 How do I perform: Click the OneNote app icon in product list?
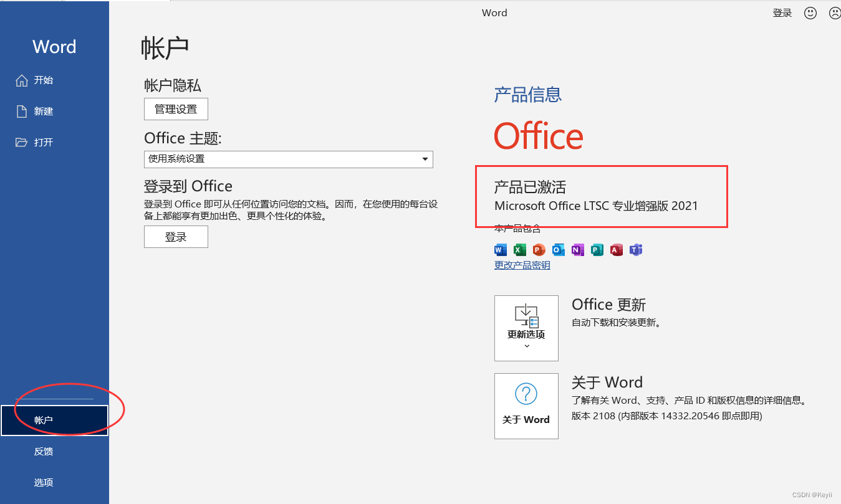(578, 250)
